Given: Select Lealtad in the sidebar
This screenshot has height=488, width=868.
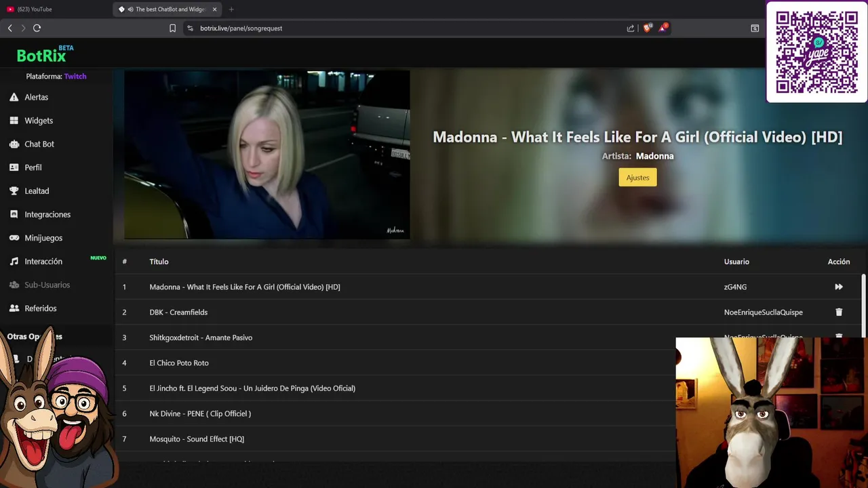Looking at the screenshot, I should [37, 191].
